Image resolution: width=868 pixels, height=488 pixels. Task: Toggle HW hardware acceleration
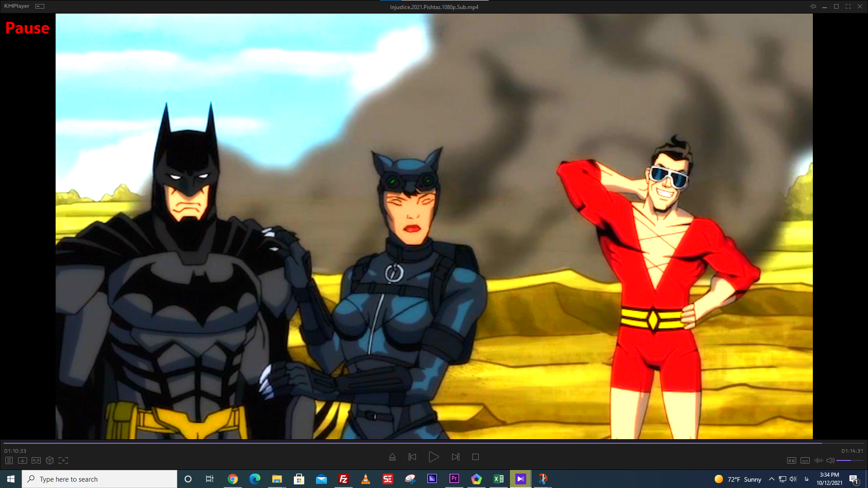791,460
